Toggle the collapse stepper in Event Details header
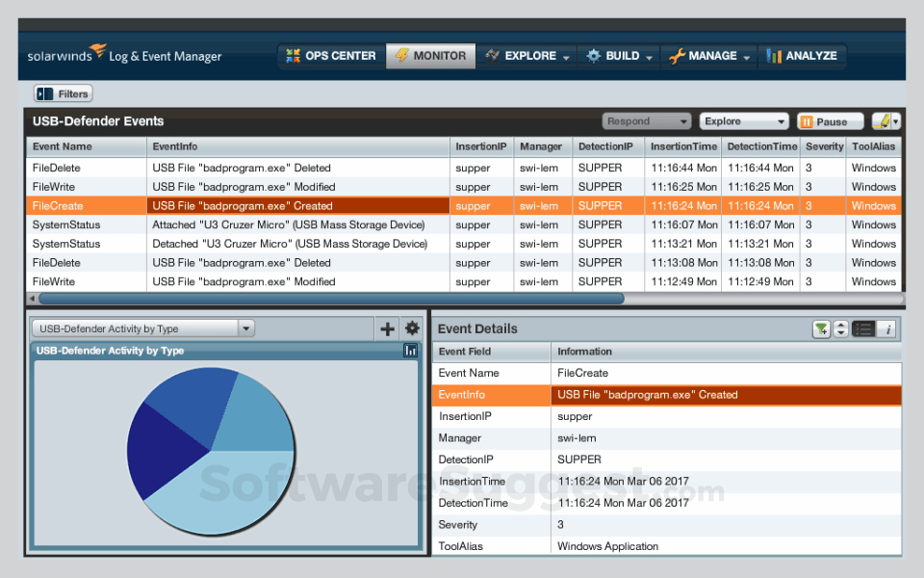This screenshot has width=924, height=578. (838, 328)
